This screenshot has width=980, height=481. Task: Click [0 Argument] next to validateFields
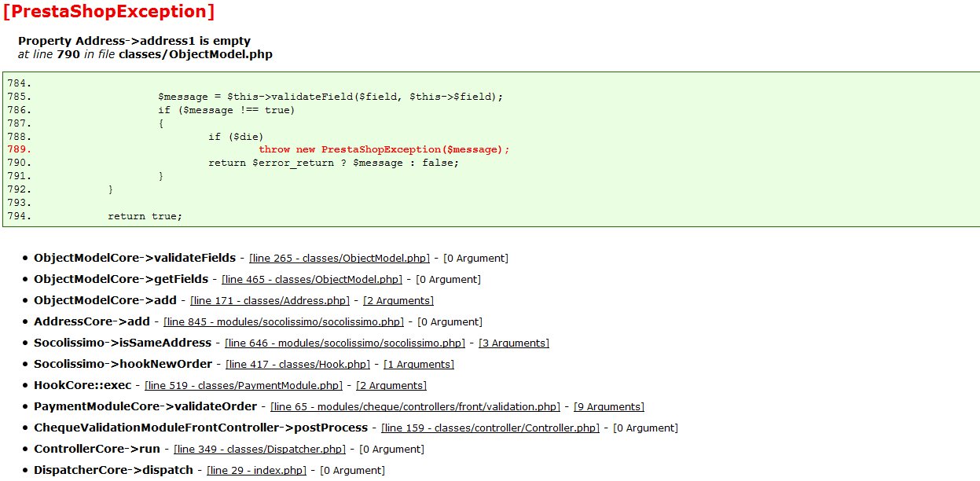476,258
